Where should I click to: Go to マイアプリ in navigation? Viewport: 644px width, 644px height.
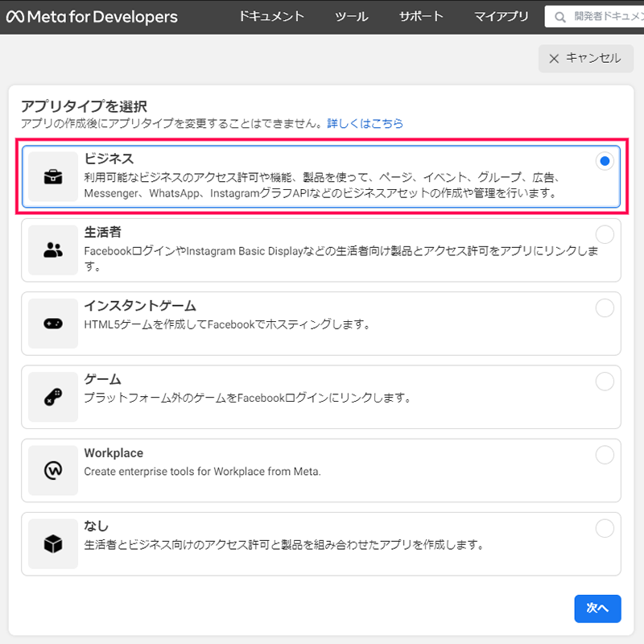pyautogui.click(x=502, y=17)
